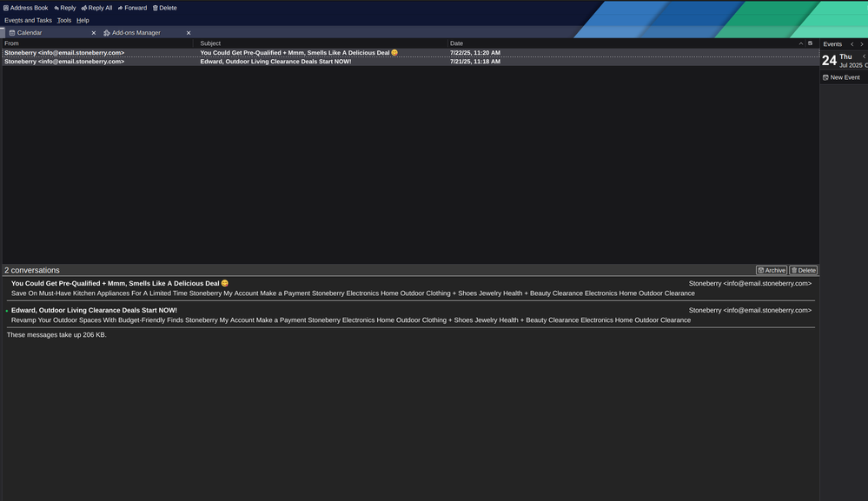This screenshot has width=868, height=501.
Task: Click the sort arrow in the message list header
Action: coord(801,43)
